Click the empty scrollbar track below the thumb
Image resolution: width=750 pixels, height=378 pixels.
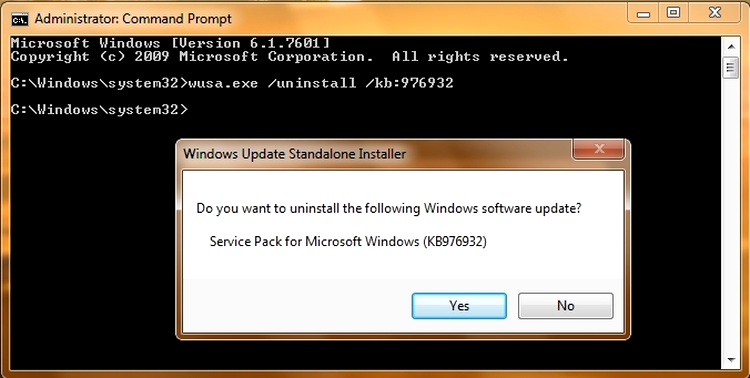coord(730,215)
